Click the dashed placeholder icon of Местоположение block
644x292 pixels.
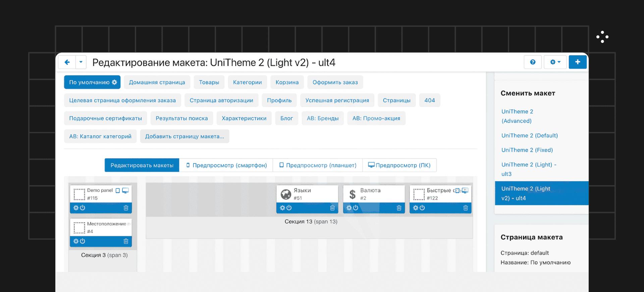(x=79, y=228)
